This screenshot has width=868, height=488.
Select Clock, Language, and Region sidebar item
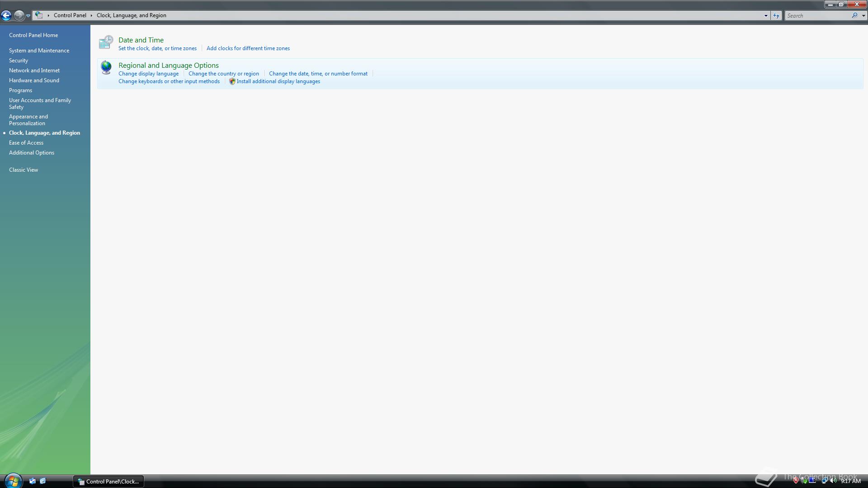[44, 133]
